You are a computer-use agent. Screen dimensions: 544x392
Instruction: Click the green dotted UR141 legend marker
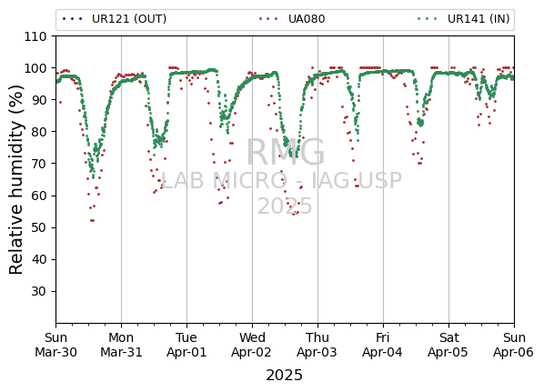pyautogui.click(x=428, y=19)
